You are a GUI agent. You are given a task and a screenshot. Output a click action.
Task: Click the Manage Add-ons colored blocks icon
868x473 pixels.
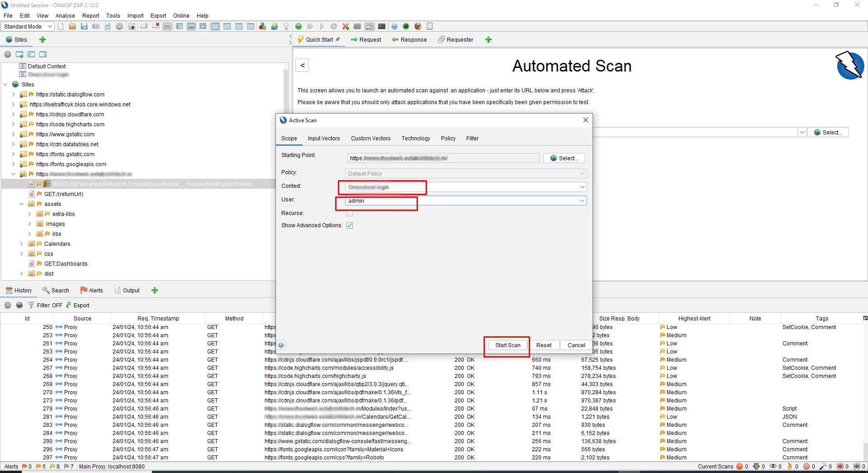tap(262, 26)
